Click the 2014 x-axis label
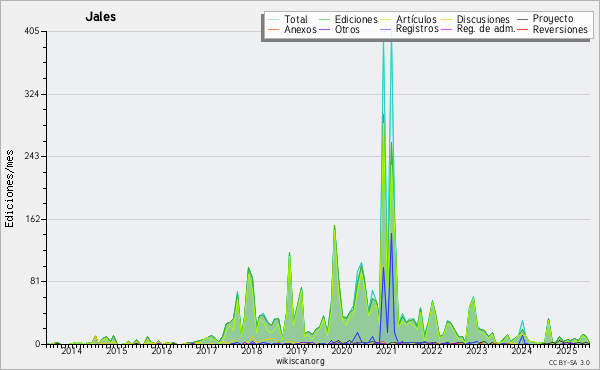 click(72, 351)
